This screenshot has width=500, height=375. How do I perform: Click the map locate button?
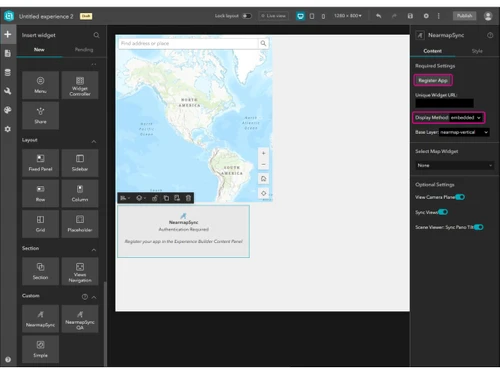point(263,193)
